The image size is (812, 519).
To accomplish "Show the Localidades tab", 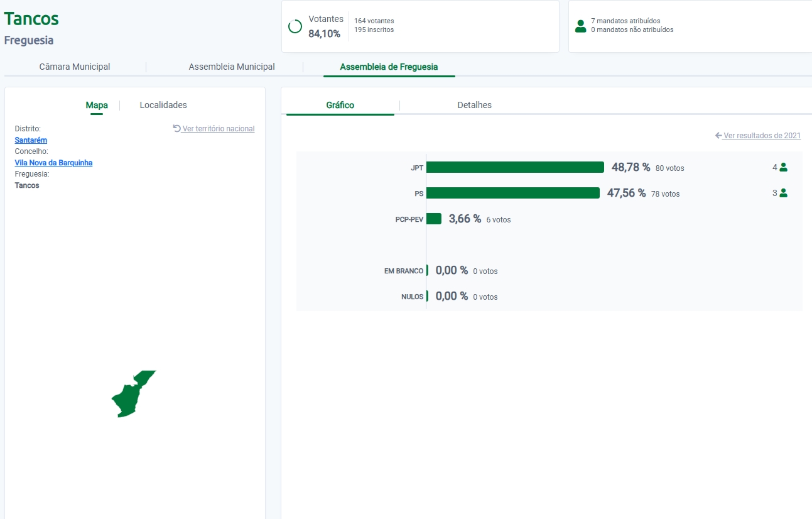I will point(163,105).
